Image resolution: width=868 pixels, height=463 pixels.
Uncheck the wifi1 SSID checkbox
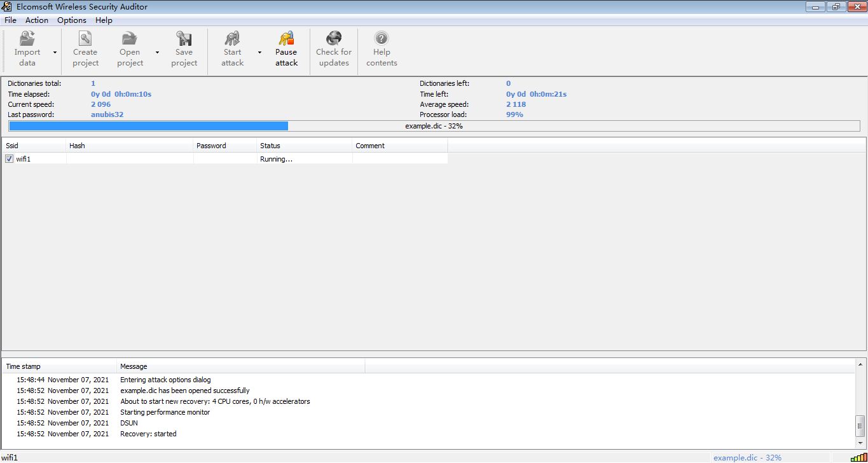coord(10,159)
